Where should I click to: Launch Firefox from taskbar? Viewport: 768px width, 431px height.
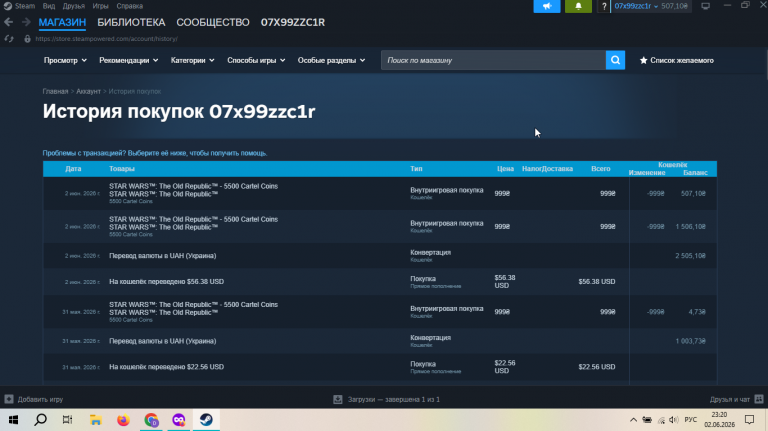point(123,420)
